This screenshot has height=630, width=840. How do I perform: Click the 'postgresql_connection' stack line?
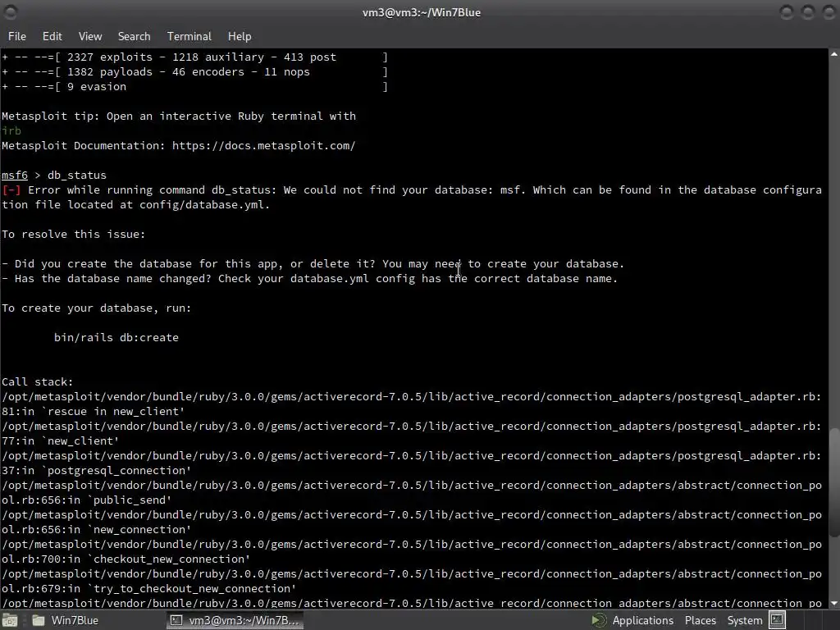(x=97, y=470)
